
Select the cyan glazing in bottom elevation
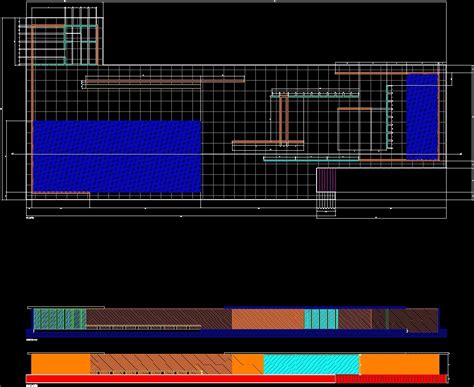point(311,364)
